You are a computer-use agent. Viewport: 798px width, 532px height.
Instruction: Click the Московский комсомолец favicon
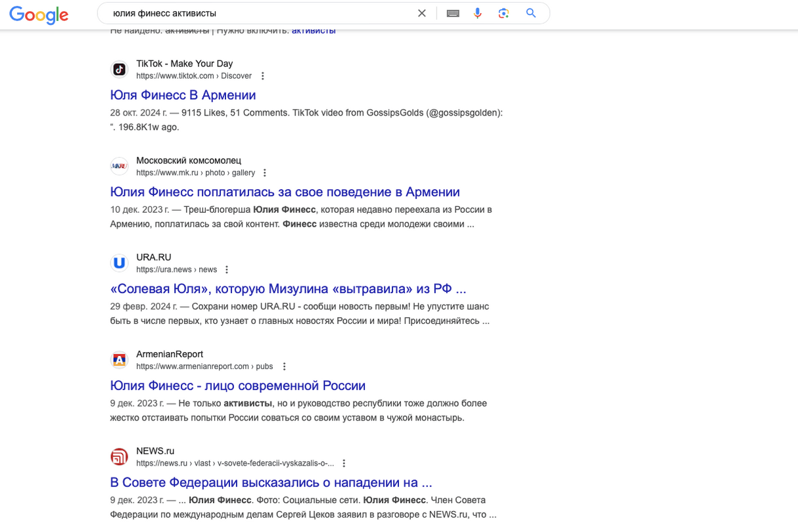coord(119,166)
